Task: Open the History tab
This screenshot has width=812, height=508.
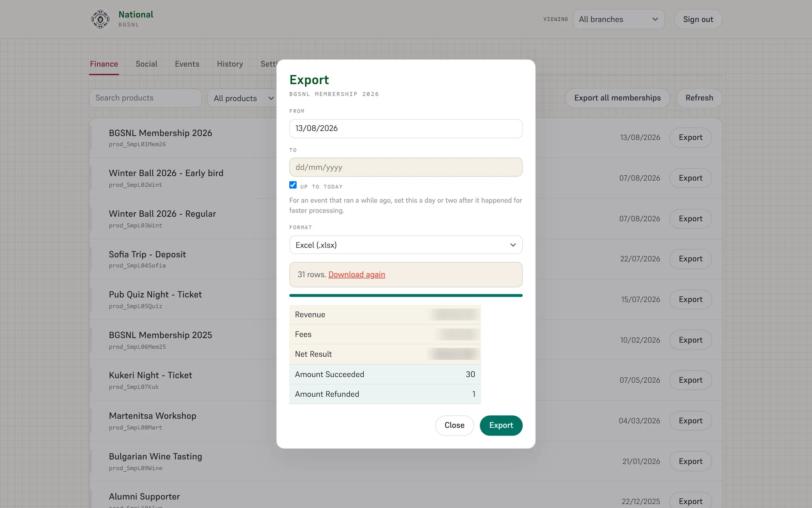Action: coord(230,64)
